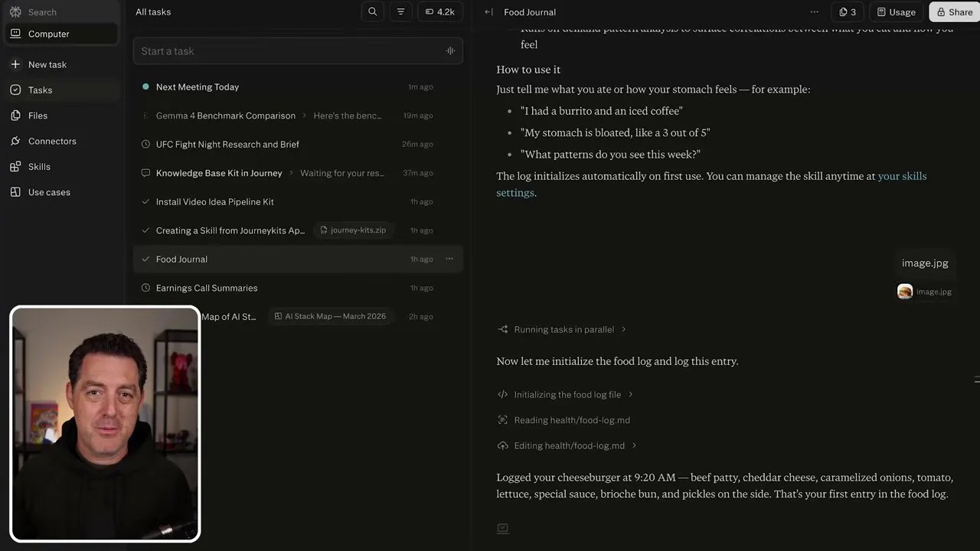Image resolution: width=980 pixels, height=551 pixels.
Task: Click the checklist icon below the response
Action: click(x=502, y=528)
